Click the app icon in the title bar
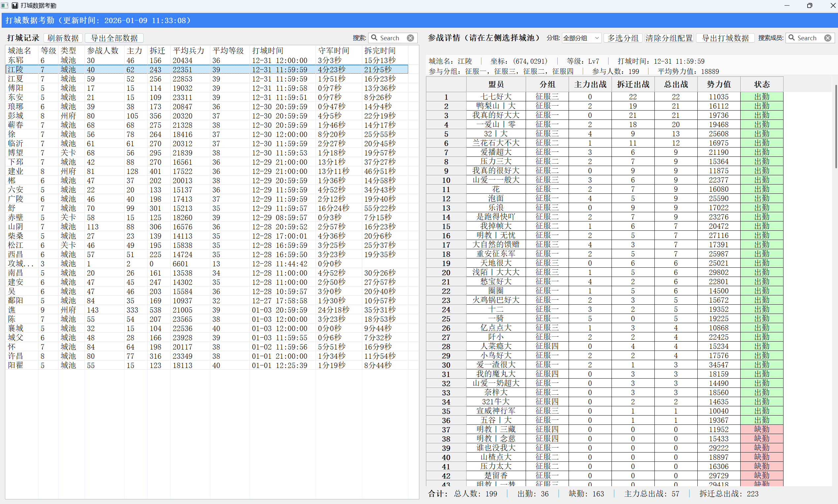 (15, 5)
